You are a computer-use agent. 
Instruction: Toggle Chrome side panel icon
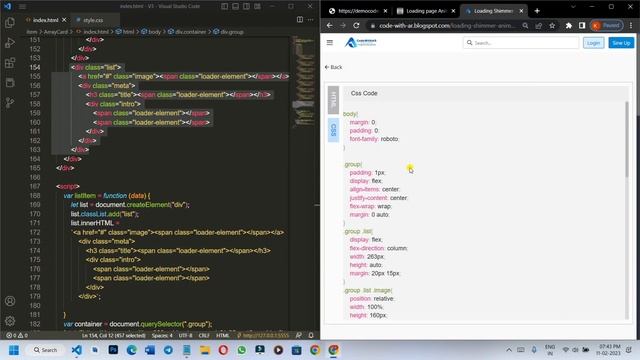tap(582, 25)
